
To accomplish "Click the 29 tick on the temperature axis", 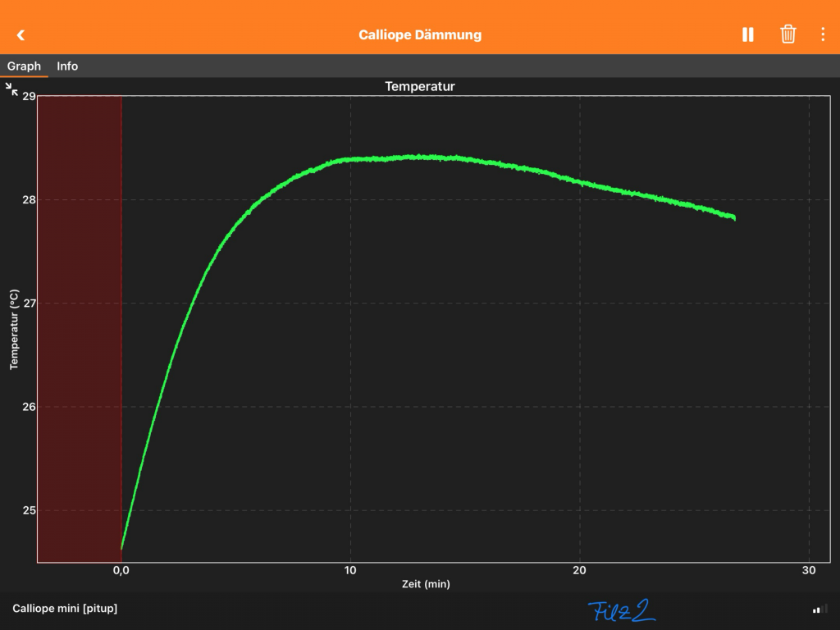I will pos(29,97).
